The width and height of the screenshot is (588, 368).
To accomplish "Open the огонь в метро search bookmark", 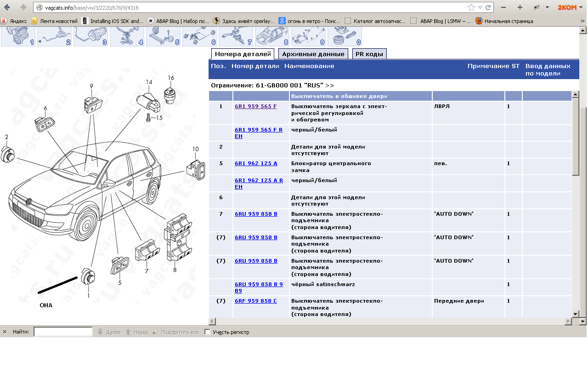I will coord(310,21).
